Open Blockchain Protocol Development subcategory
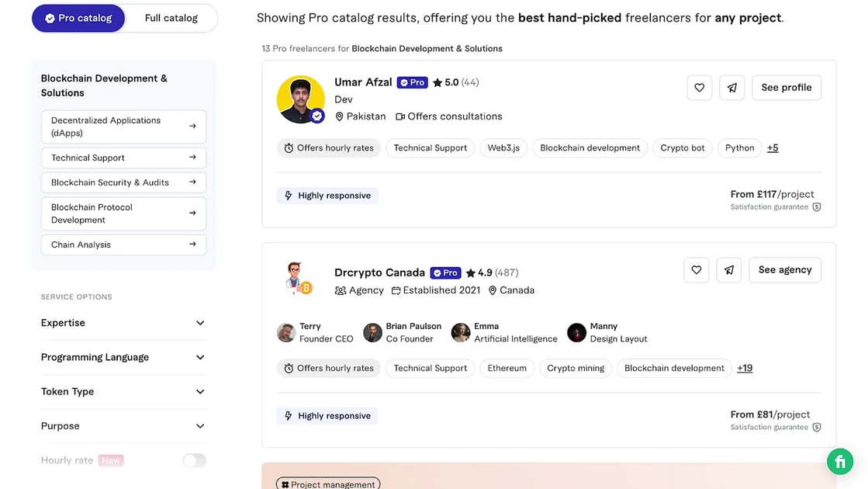 pyautogui.click(x=123, y=213)
